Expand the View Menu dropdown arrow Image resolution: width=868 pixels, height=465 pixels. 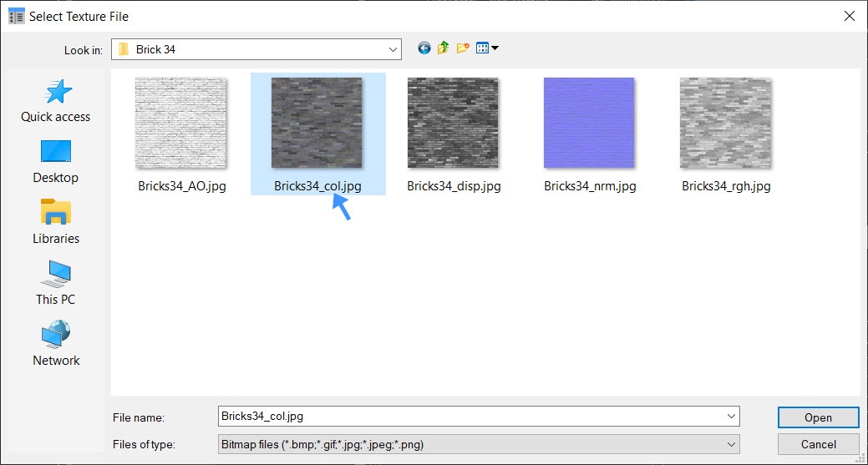(x=495, y=48)
